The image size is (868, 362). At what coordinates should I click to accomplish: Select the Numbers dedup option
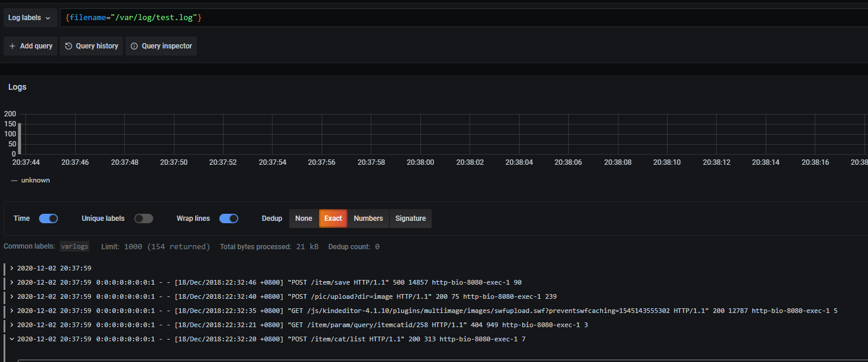pos(368,218)
